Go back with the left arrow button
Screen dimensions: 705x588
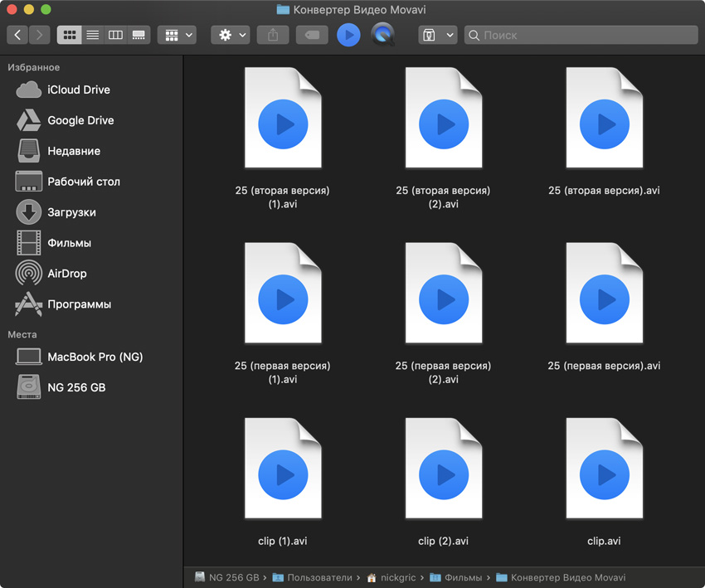(17, 35)
